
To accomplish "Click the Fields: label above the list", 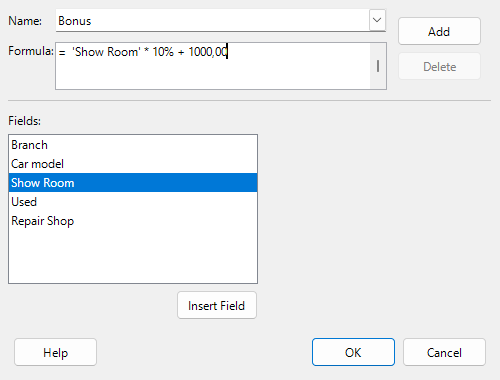I will coord(24,121).
